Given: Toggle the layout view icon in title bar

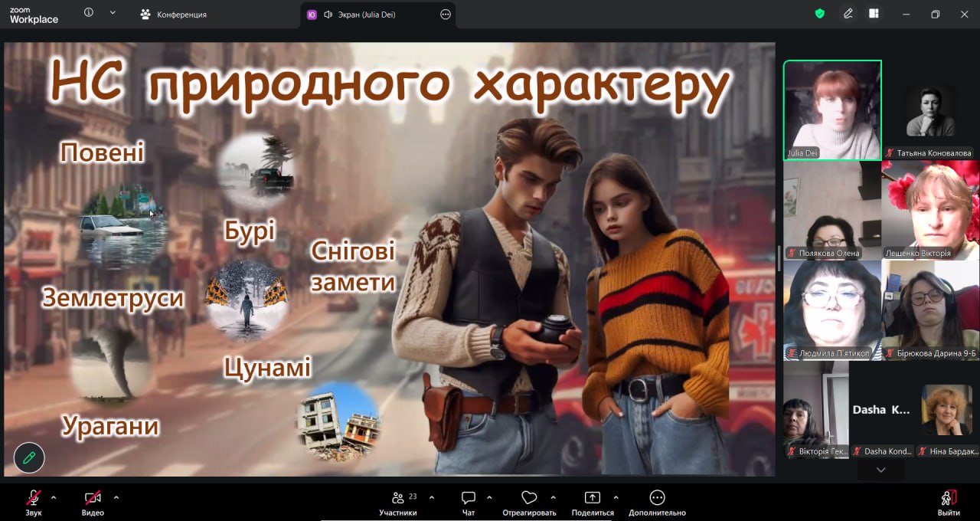Looking at the screenshot, I should [x=874, y=14].
